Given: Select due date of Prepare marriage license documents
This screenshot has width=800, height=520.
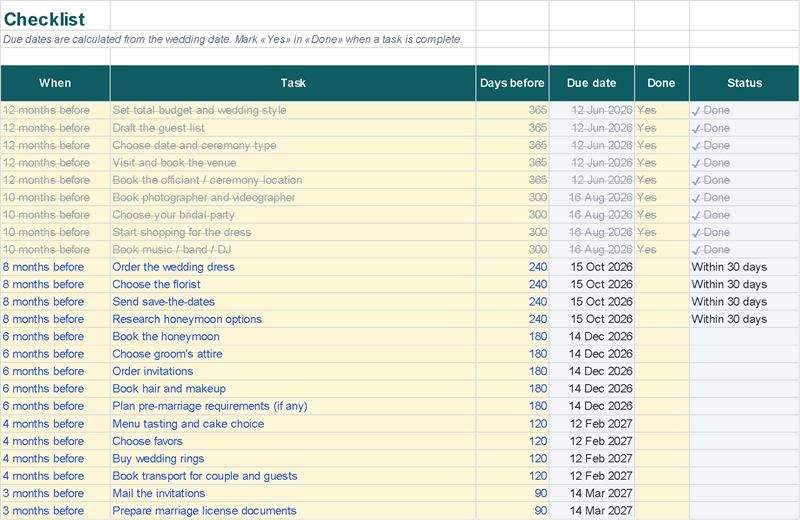Looking at the screenshot, I should click(592, 510).
